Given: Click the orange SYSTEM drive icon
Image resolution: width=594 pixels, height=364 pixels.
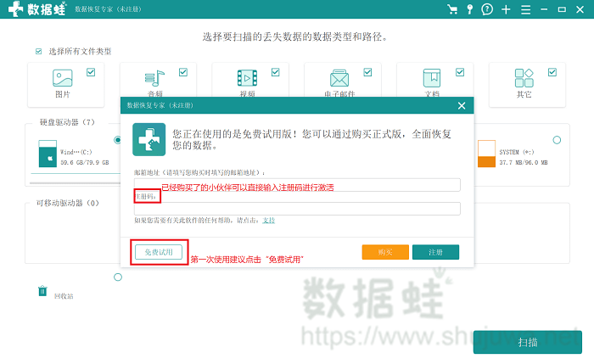Looking at the screenshot, I should point(486,154).
